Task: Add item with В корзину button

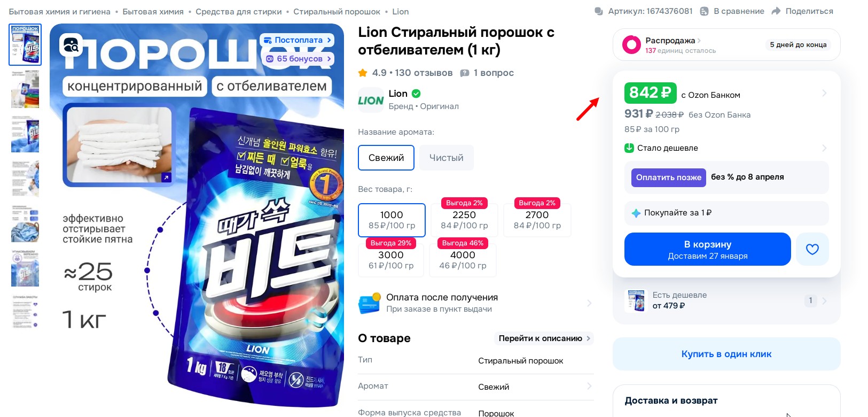Action: coord(708,249)
